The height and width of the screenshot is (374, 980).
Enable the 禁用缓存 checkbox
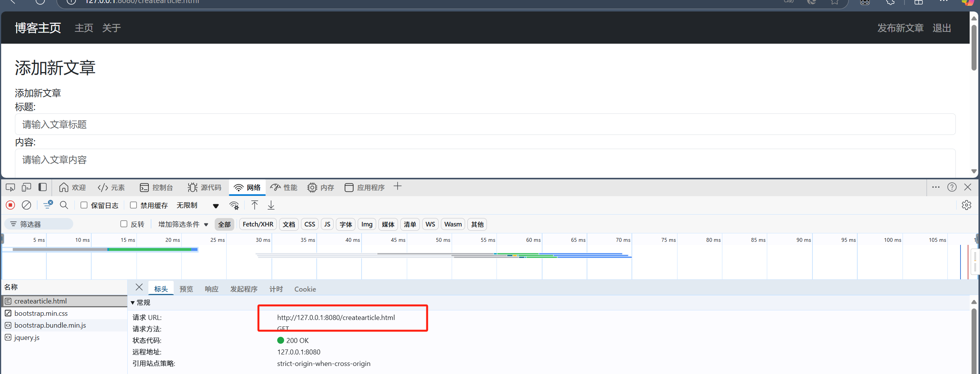click(133, 205)
